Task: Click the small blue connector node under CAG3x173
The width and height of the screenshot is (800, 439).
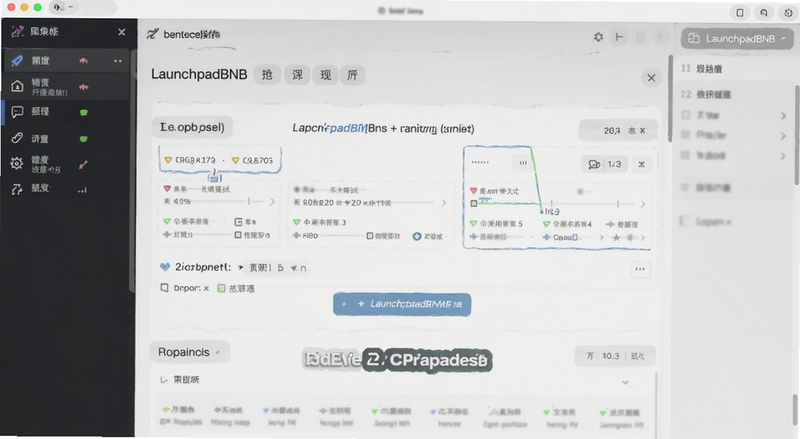Action: click(215, 178)
